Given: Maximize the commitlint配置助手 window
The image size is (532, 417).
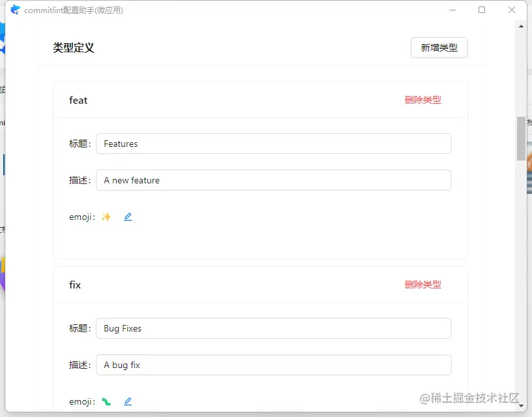Looking at the screenshot, I should 482,10.
